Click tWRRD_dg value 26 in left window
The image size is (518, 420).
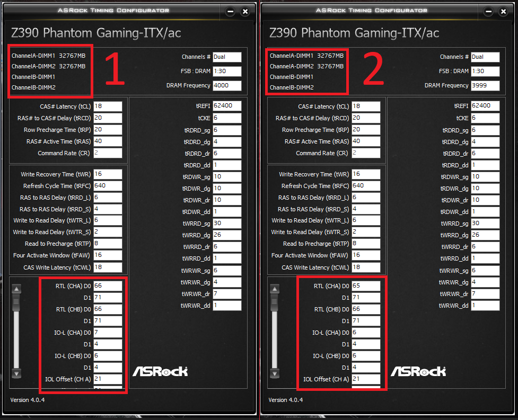click(227, 235)
